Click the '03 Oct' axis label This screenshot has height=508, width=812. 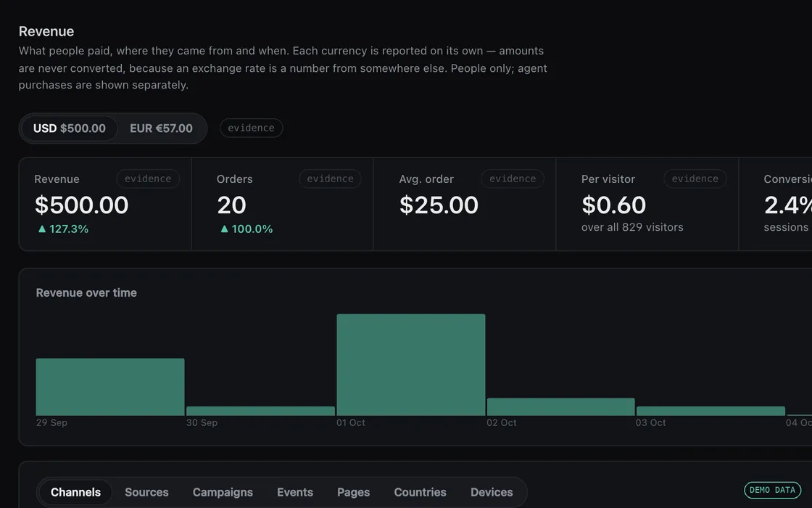click(x=651, y=422)
